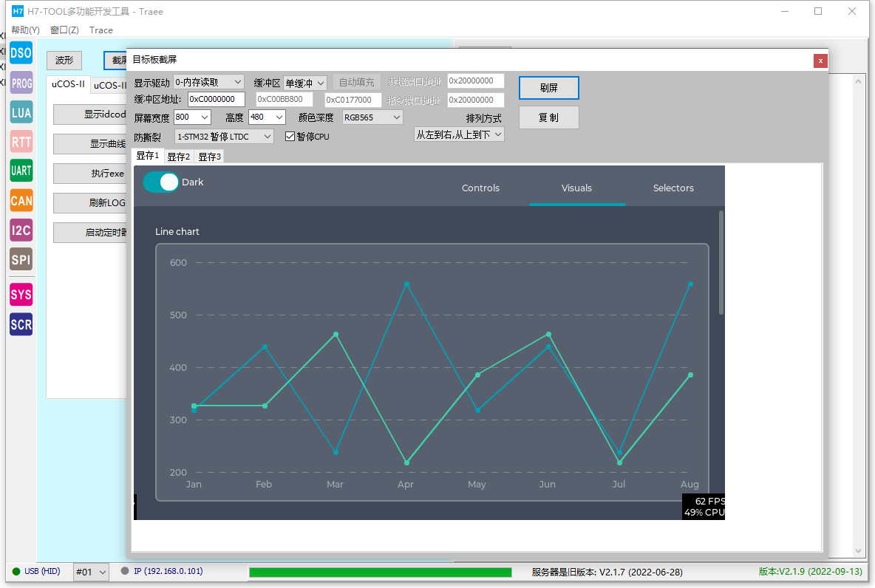This screenshot has height=588, width=875.
Task: Open the SCR screen capture icon
Action: click(x=21, y=324)
